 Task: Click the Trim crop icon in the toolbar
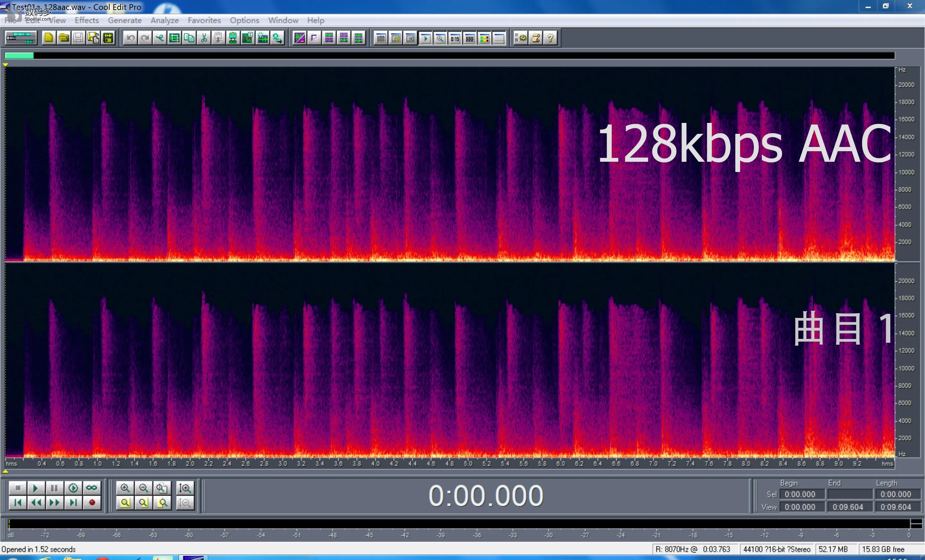point(174,38)
